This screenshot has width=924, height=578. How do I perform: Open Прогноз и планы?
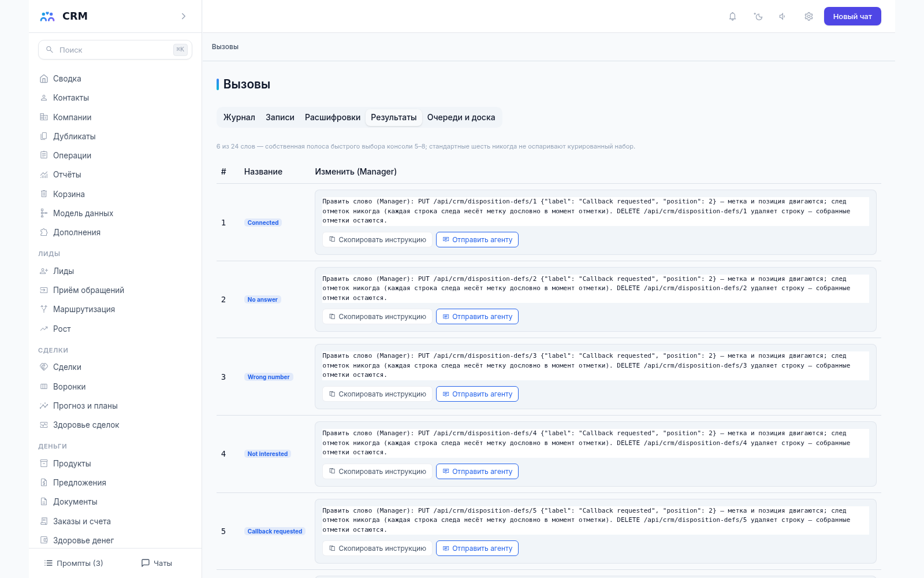(x=115, y=406)
